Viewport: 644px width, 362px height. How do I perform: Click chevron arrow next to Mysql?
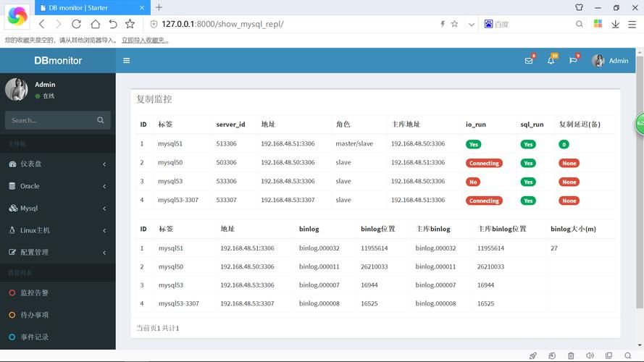(104, 209)
